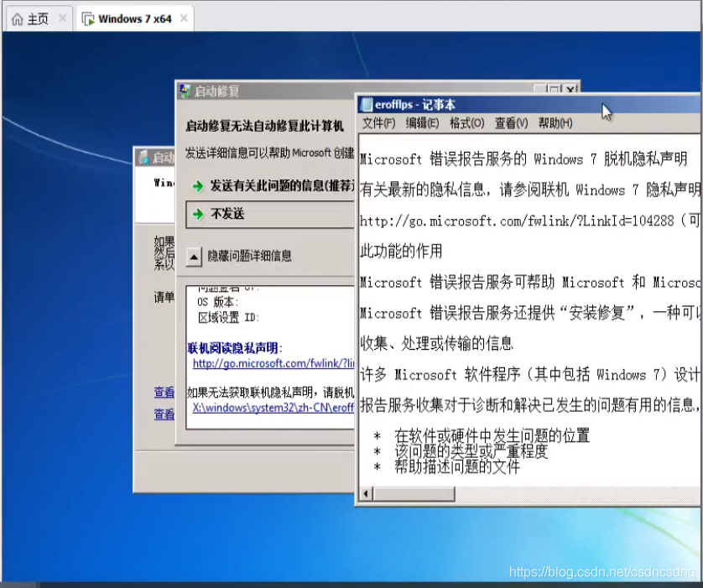The width and height of the screenshot is (703, 588).
Task: Click the Notepad icon in erofflps title bar
Action: [367, 104]
